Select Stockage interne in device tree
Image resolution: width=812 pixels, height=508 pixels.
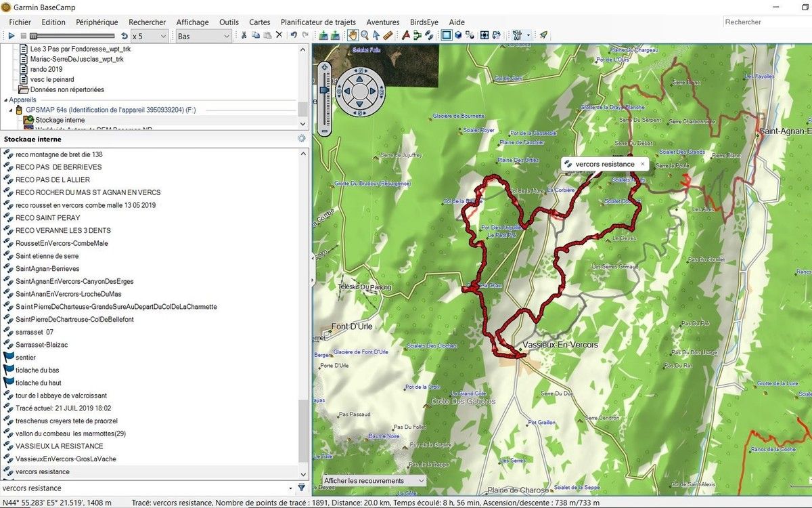coord(60,120)
